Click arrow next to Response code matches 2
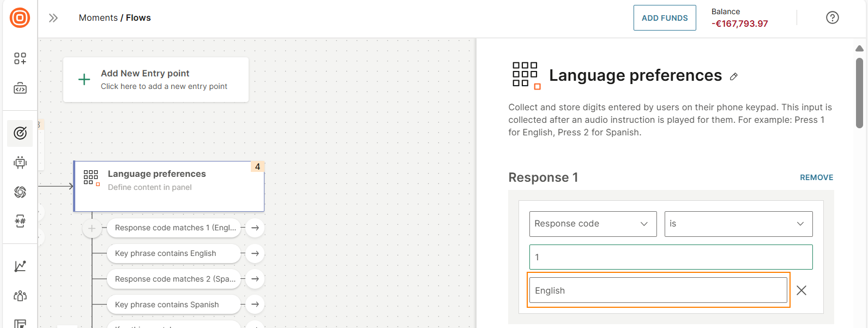This screenshot has height=328, width=868. tap(255, 279)
